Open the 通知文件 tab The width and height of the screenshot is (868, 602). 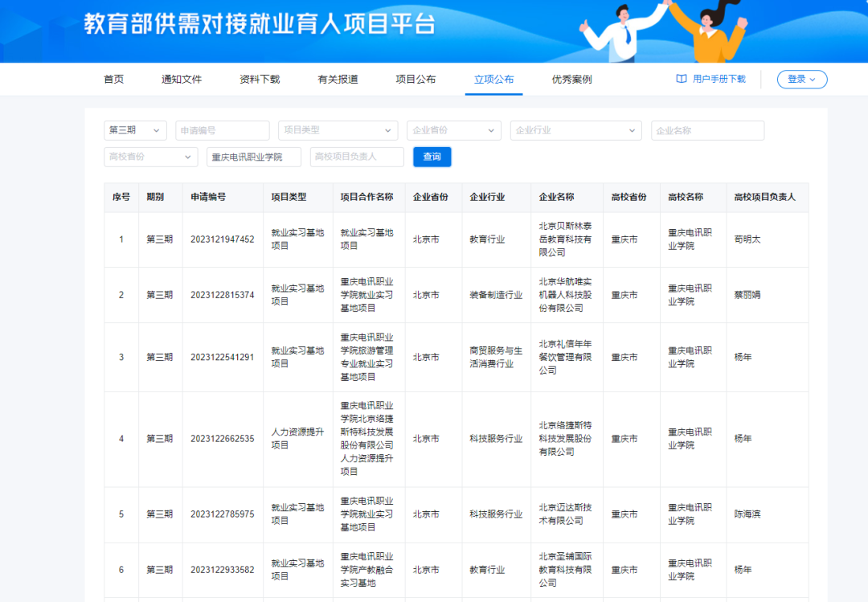[182, 79]
